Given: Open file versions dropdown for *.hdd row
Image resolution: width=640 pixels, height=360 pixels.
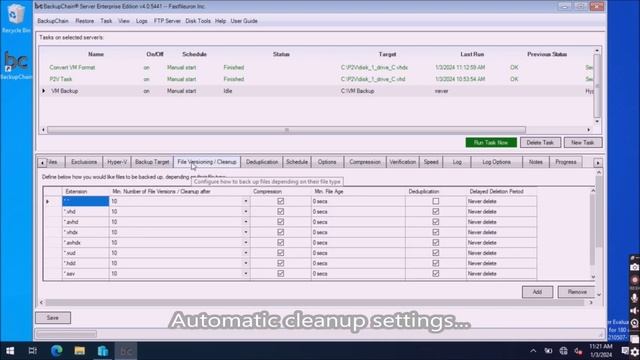Looking at the screenshot, I should [x=246, y=263].
